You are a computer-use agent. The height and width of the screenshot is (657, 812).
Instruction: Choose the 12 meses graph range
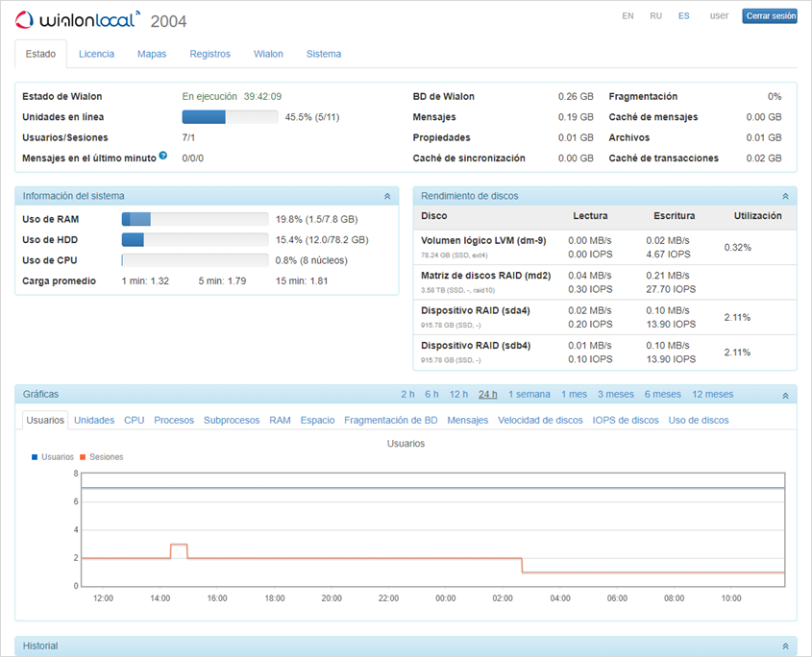click(x=713, y=395)
